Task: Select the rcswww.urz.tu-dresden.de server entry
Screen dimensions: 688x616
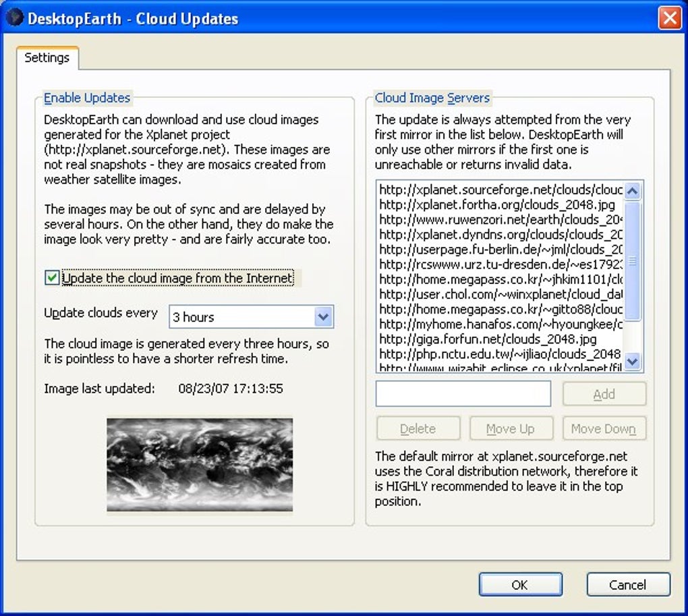Action: [500, 264]
